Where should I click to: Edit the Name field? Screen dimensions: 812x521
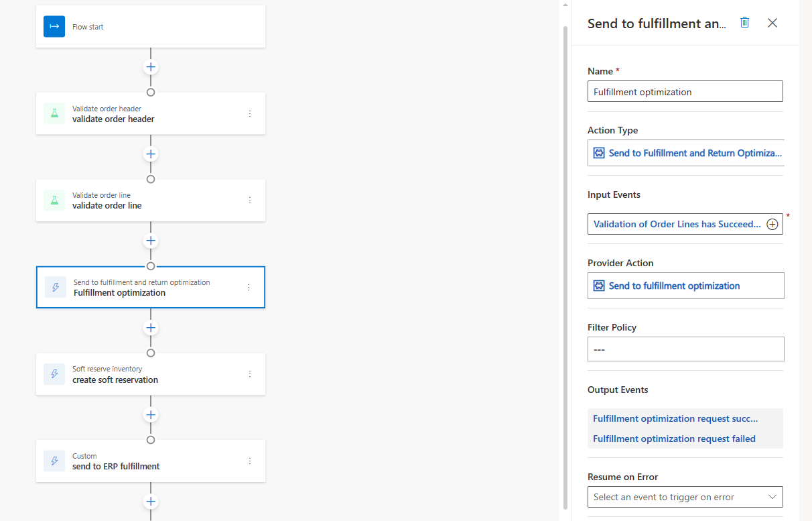[685, 92]
